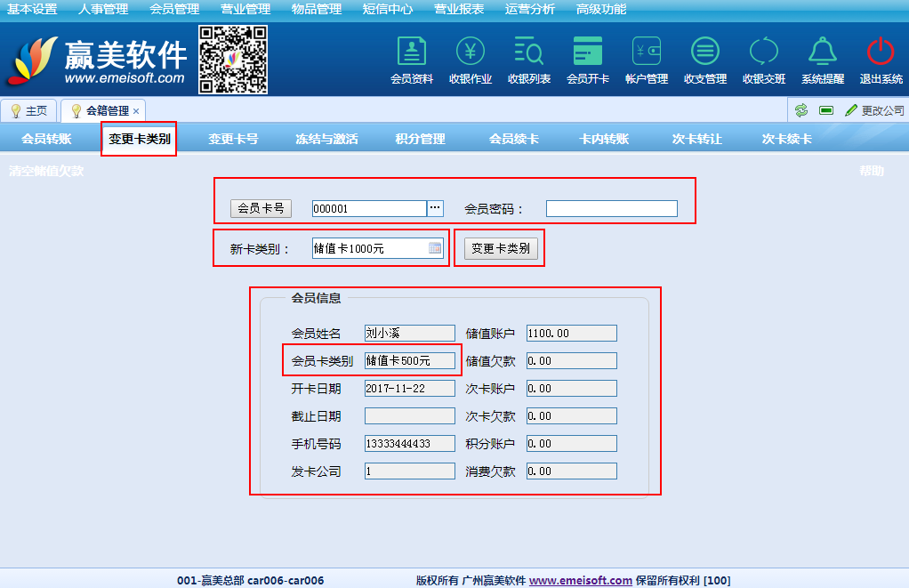Open the 新卡类别 dropdown list
The image size is (909, 588).
[x=435, y=249]
